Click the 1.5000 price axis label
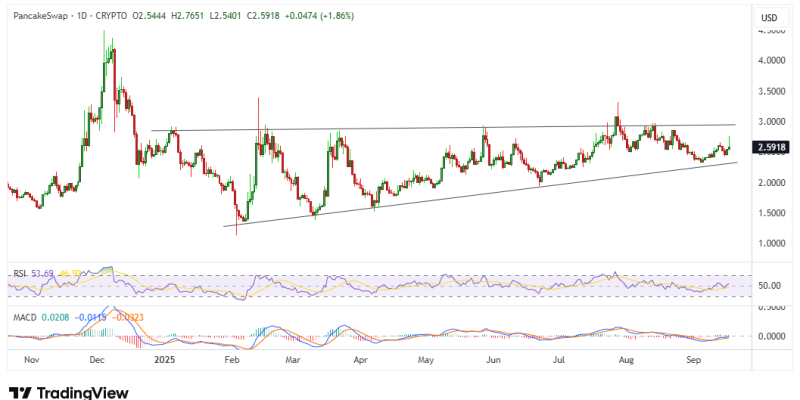This screenshot has width=800, height=400. point(771,213)
